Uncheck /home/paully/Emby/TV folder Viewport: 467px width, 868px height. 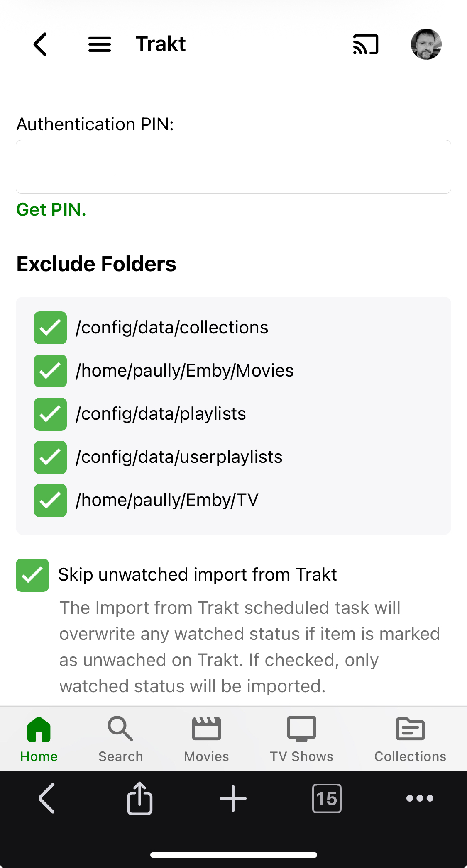click(x=50, y=500)
